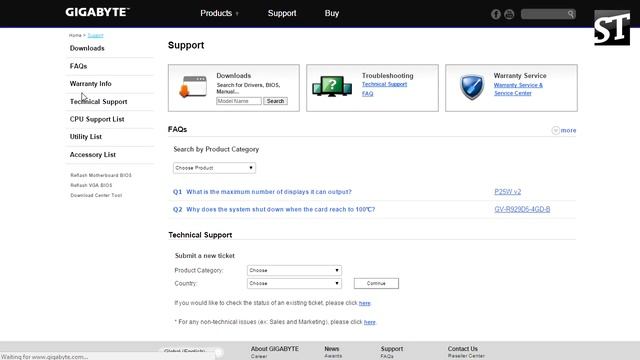Viewport: 640px width, 360px height.
Task: Open Technical Support link under Troubleshooting
Action: click(384, 84)
